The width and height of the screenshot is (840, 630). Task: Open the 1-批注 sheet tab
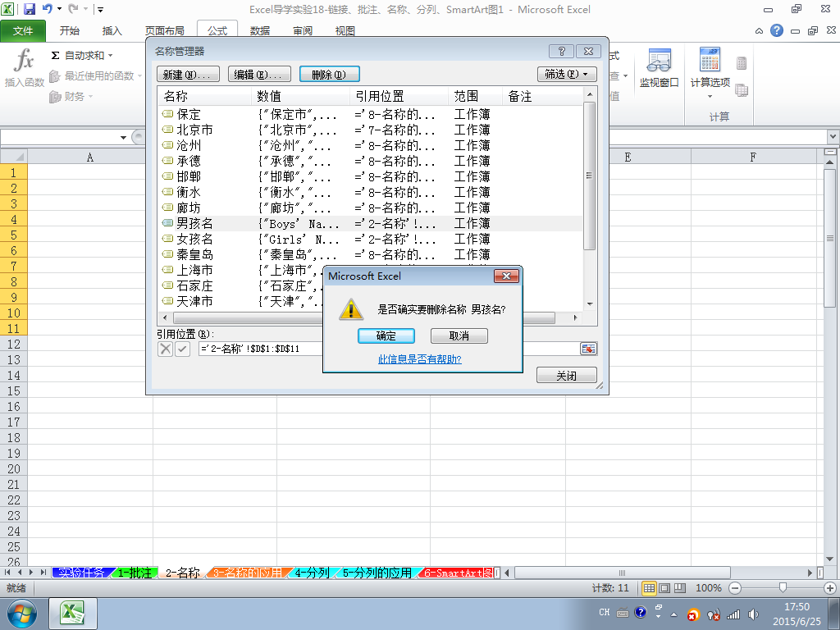(135, 573)
